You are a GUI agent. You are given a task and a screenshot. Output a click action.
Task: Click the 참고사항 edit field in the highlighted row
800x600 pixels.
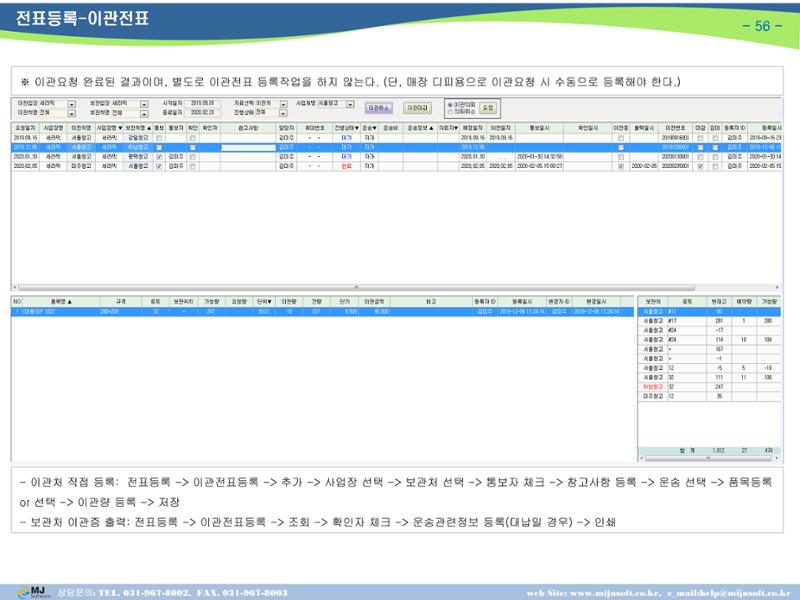pyautogui.click(x=248, y=148)
